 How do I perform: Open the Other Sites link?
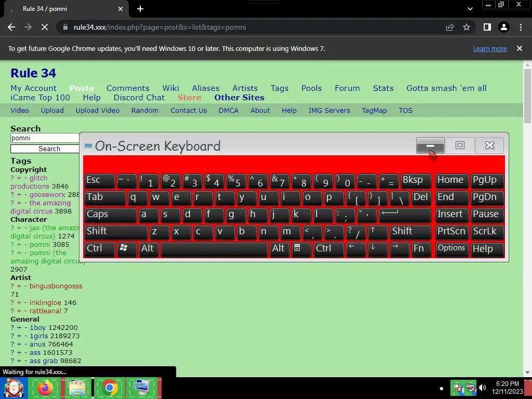(239, 98)
